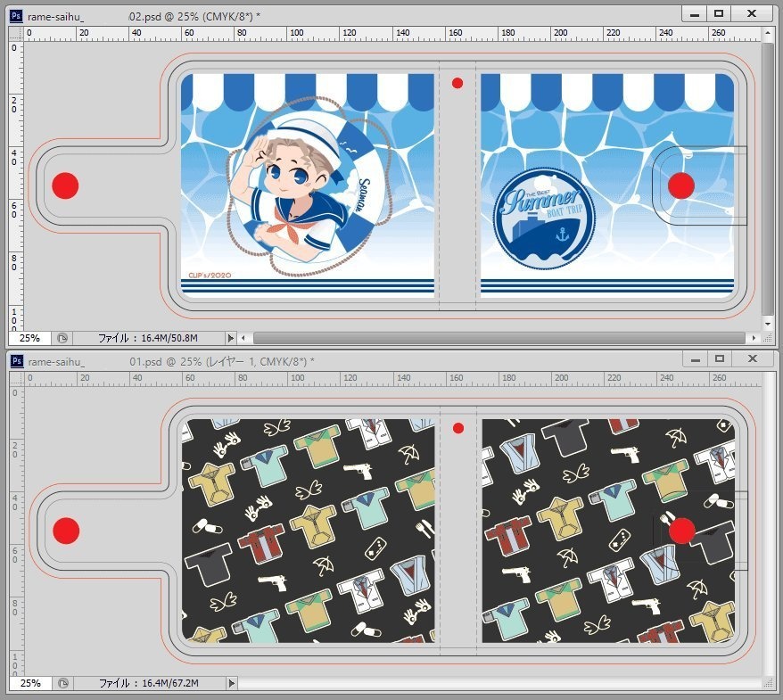This screenshot has width=783, height=700.
Task: Click the right scroll arrow on 02.psd horizontal scrollbar
Action: point(753,338)
